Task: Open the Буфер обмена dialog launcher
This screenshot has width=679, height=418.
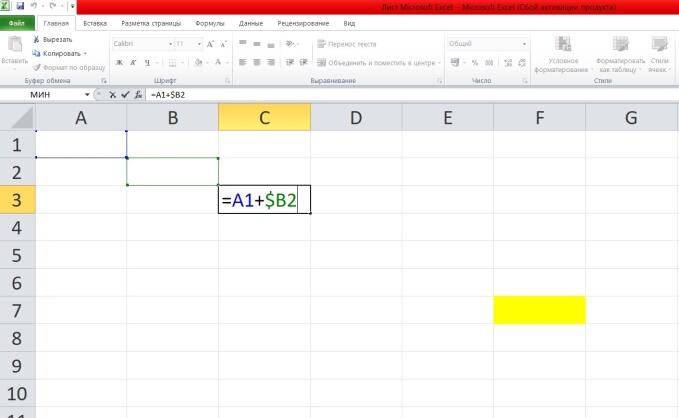Action: click(103, 81)
